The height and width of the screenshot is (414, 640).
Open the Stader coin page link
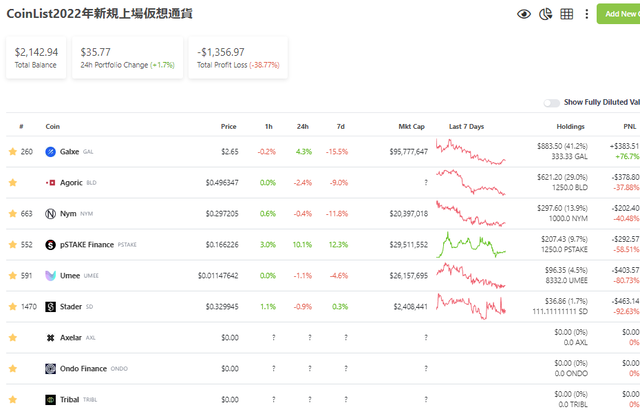click(71, 307)
